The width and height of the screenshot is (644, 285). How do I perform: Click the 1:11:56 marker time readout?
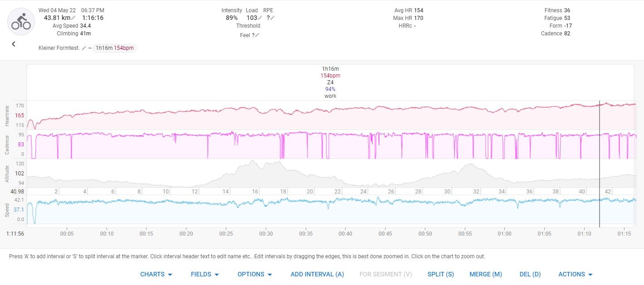click(x=15, y=234)
